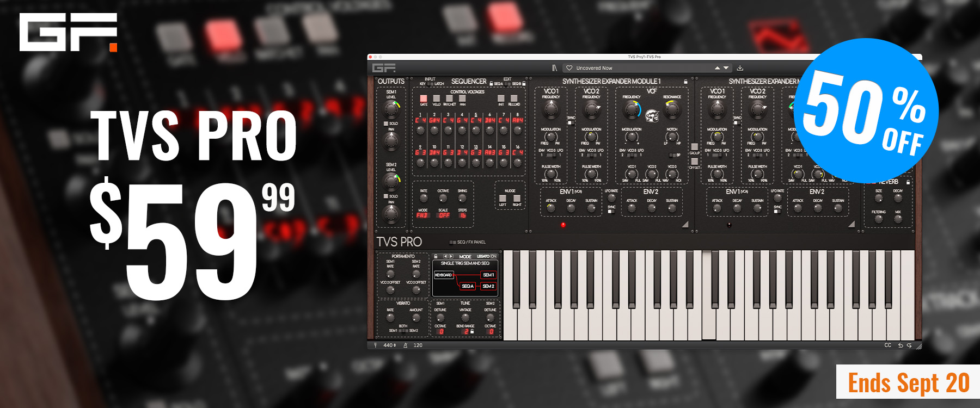Toggle the SEM 1 Solo button

coord(386,123)
